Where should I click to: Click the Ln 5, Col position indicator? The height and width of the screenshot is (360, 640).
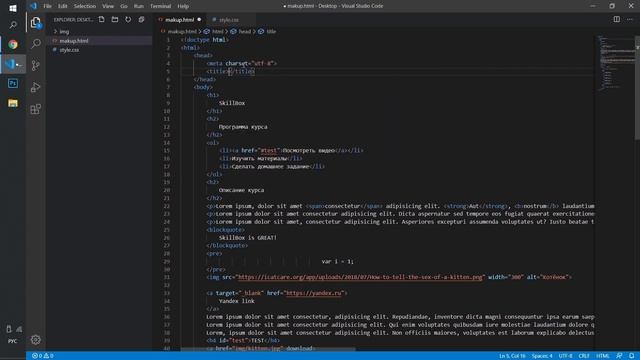pyautogui.click(x=512, y=356)
